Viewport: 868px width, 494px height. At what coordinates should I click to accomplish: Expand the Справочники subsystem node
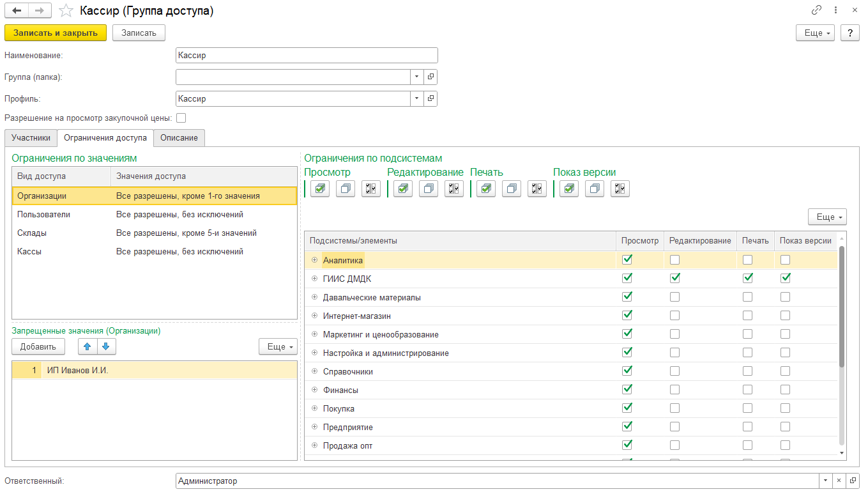(314, 371)
